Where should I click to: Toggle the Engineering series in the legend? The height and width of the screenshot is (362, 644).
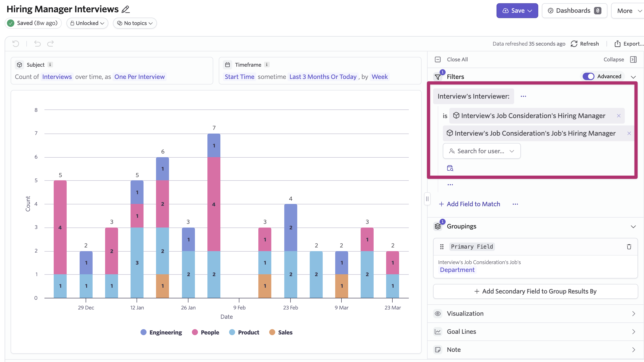click(x=161, y=332)
